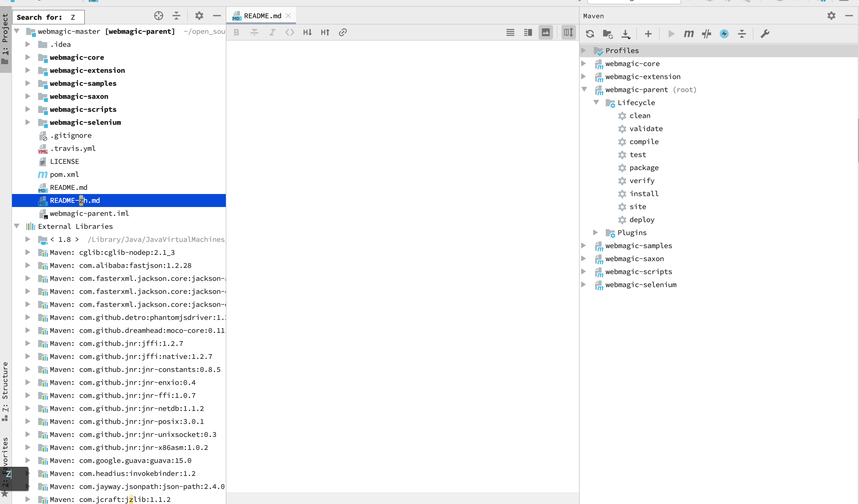Switch to Show Preview Only view
Screen dimensions: 859x504
coord(546,32)
